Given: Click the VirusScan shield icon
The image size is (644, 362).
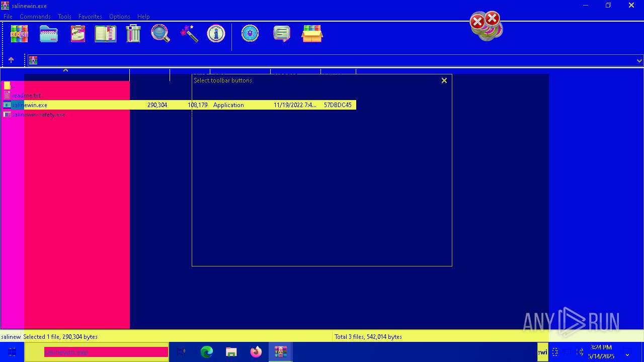Looking at the screenshot, I should pyautogui.click(x=250, y=34).
